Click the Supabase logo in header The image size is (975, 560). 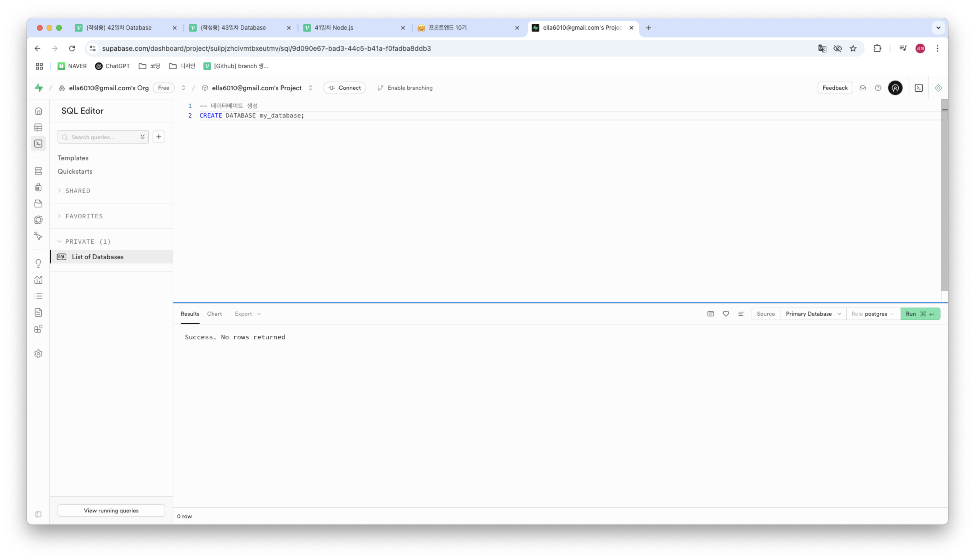(x=39, y=88)
